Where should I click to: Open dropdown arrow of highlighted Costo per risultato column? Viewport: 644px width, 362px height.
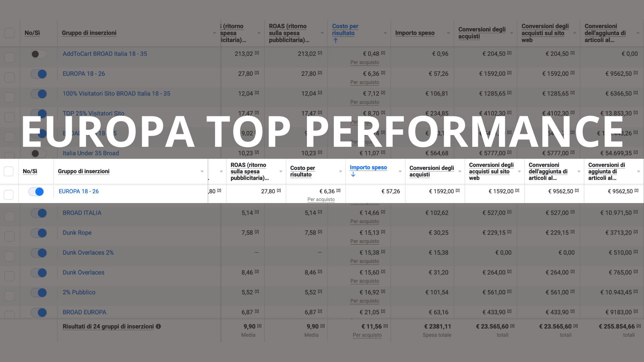pyautogui.click(x=340, y=171)
